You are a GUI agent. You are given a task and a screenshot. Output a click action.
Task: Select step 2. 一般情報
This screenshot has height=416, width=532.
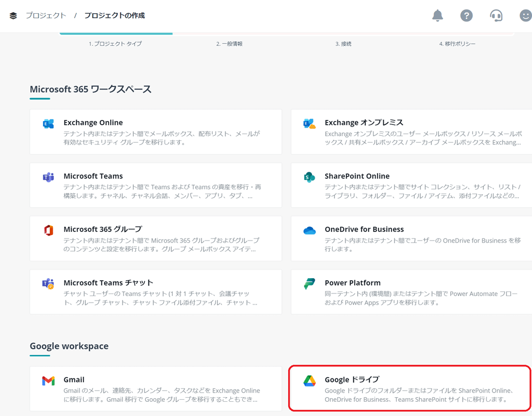pyautogui.click(x=229, y=44)
